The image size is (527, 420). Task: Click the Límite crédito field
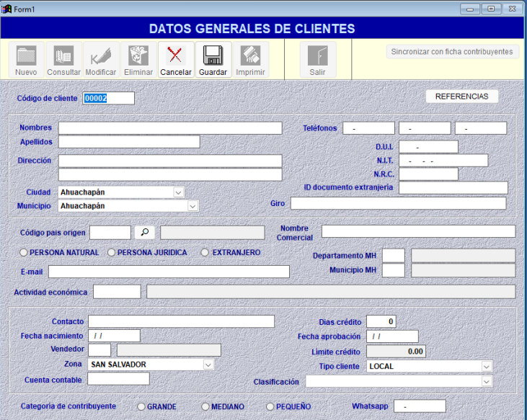pos(396,352)
